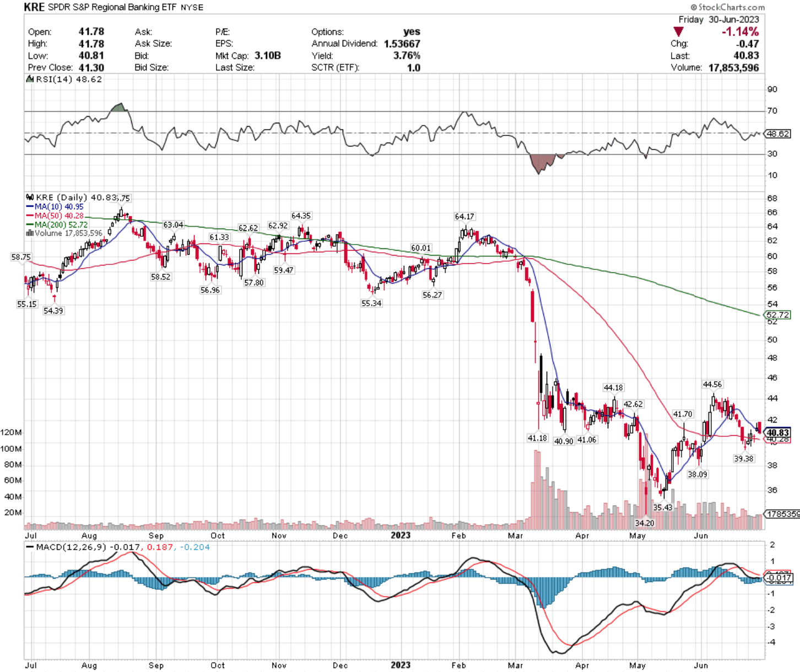This screenshot has height=672, width=800.
Task: Select the date Friday 30-Jun-2023
Action: 718,19
